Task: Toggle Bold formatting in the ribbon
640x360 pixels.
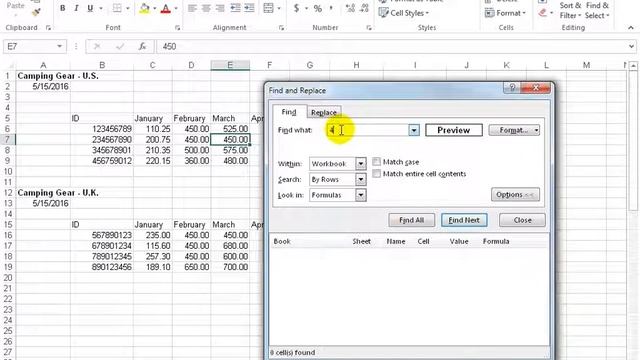Action: point(62,8)
